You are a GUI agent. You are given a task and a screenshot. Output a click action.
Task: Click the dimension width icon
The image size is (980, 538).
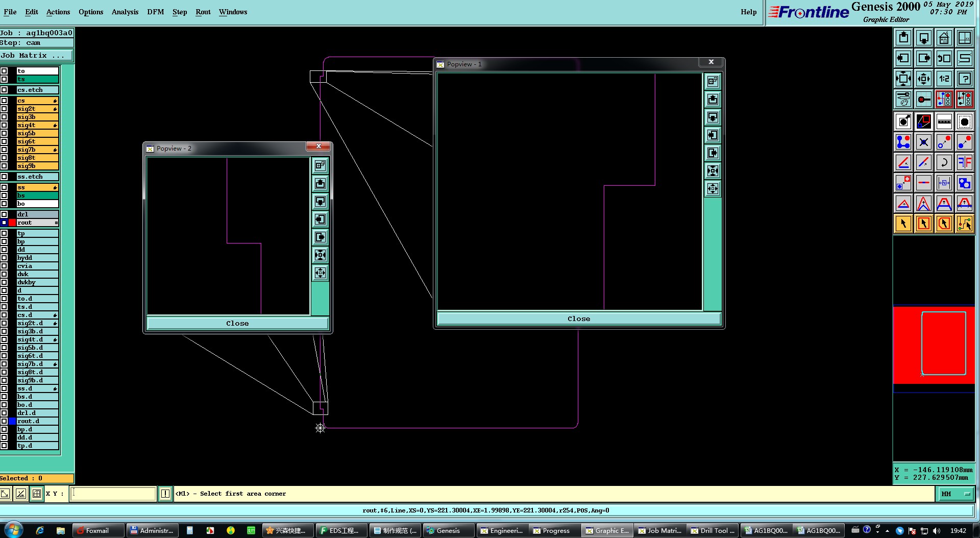pyautogui.click(x=944, y=183)
